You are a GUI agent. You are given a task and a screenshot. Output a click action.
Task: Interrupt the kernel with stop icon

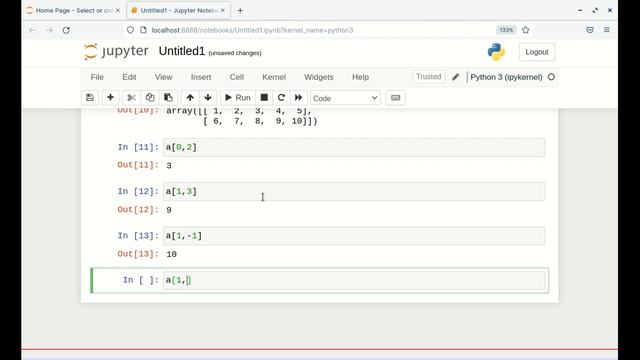click(264, 98)
